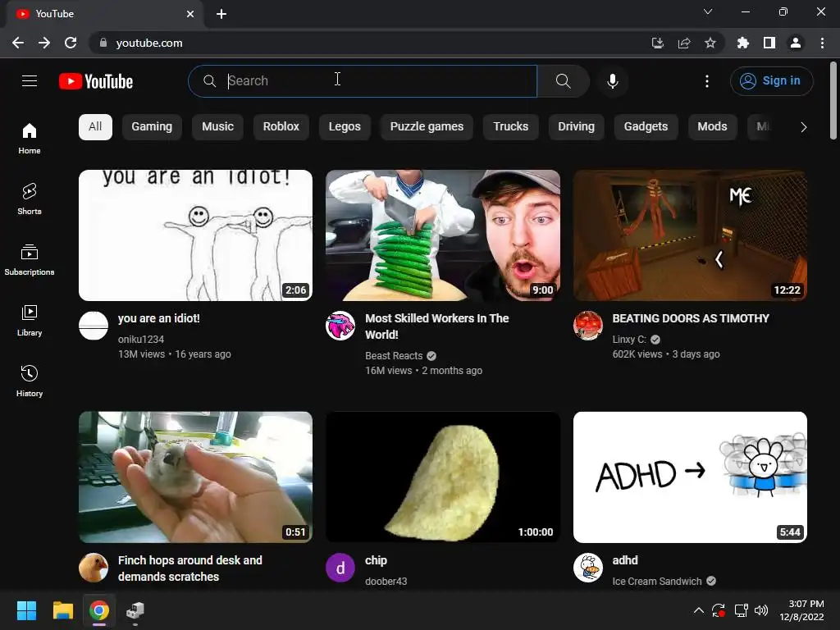
Task: Select the Puzzle games chip
Action: 427,127
